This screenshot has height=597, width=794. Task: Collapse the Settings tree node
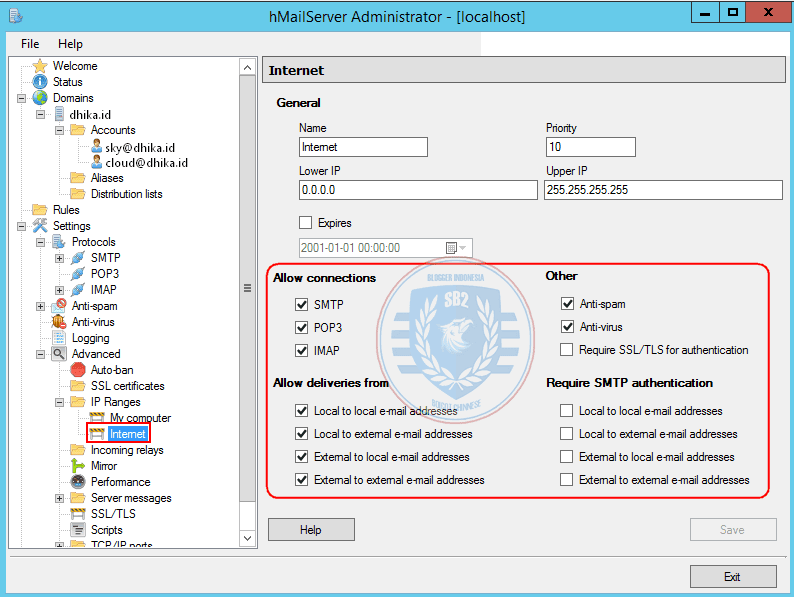click(21, 226)
